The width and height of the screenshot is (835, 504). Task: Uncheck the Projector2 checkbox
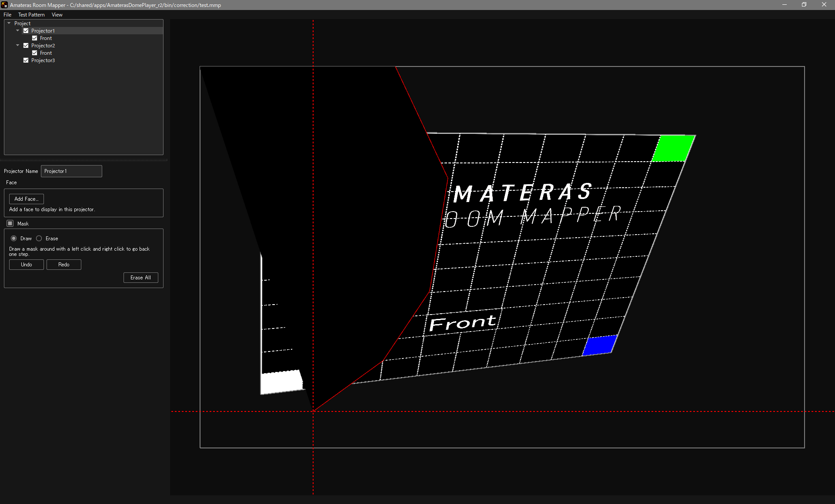tap(26, 46)
